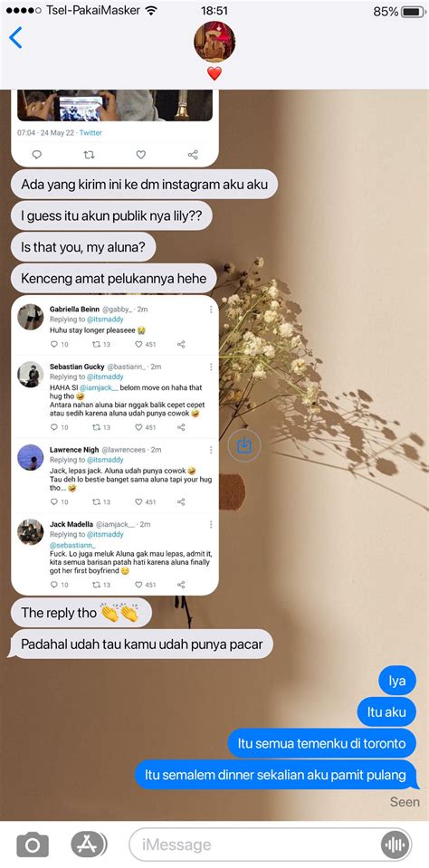Tap the "Is that you, my aluna?" message
The height and width of the screenshot is (868, 429).
click(83, 247)
